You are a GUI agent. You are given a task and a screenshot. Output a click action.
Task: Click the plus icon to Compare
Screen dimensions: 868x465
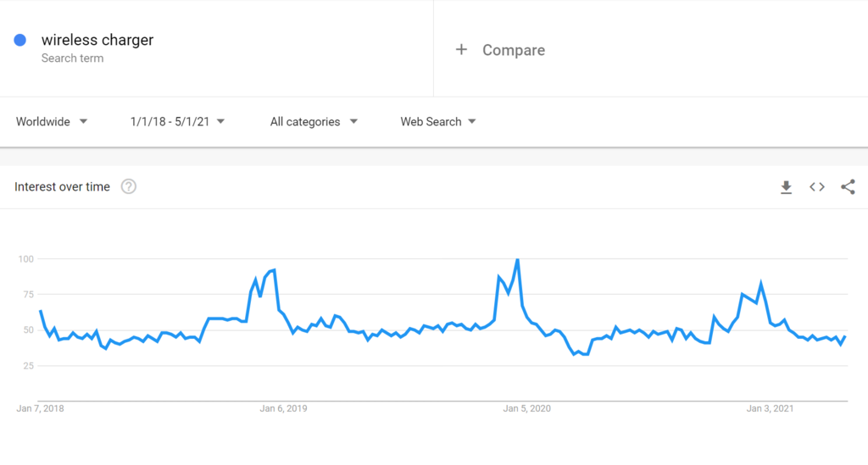click(x=461, y=50)
